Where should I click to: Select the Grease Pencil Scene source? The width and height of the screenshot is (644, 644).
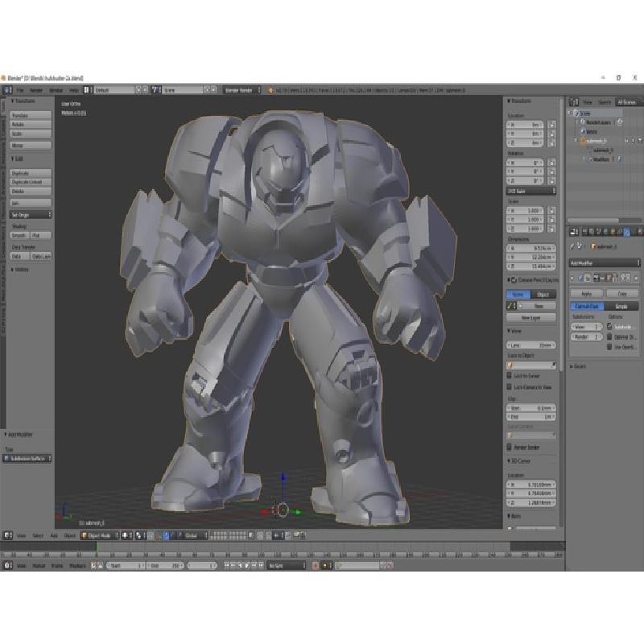tap(518, 295)
